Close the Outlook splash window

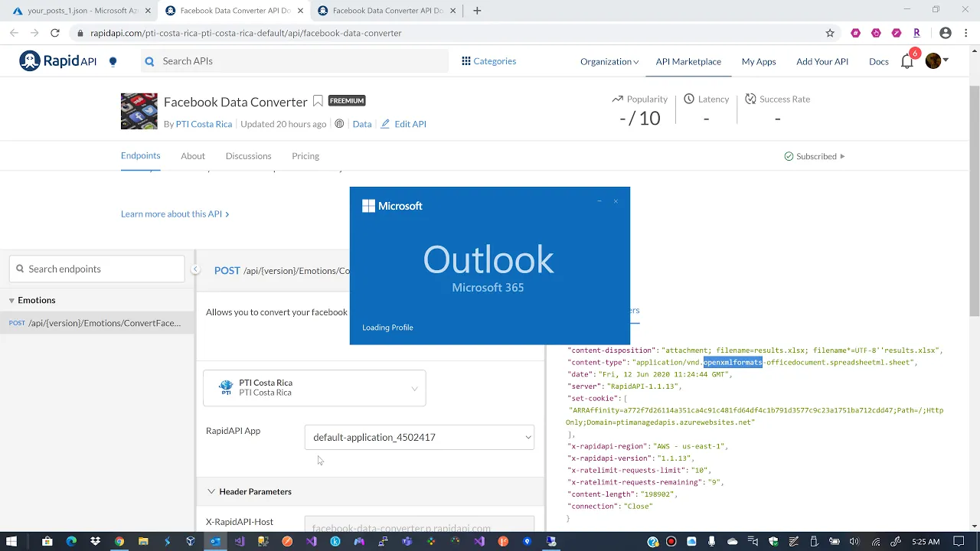[616, 201]
